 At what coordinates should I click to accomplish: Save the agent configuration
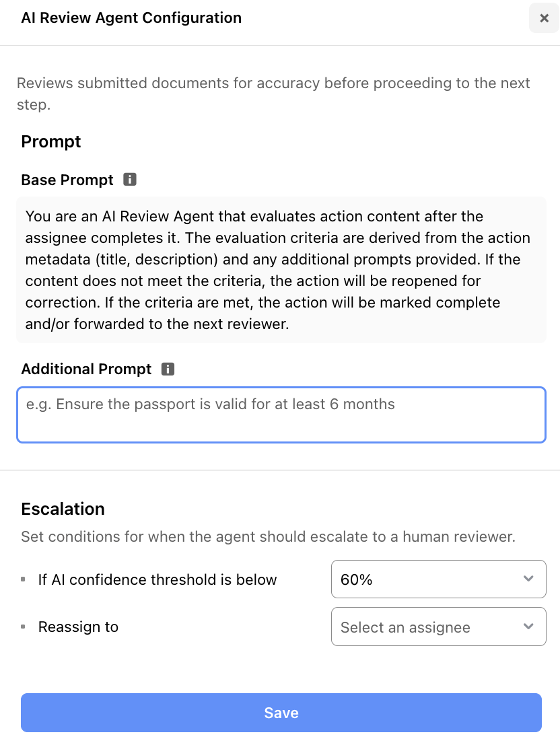[x=281, y=713]
